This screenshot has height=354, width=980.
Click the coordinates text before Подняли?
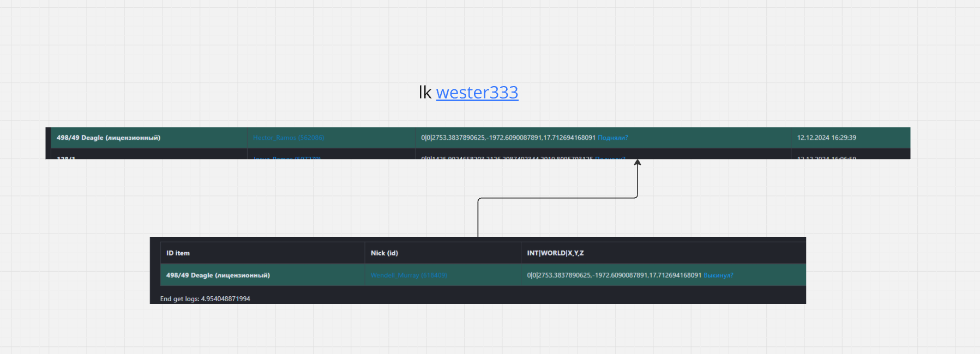(x=508, y=138)
